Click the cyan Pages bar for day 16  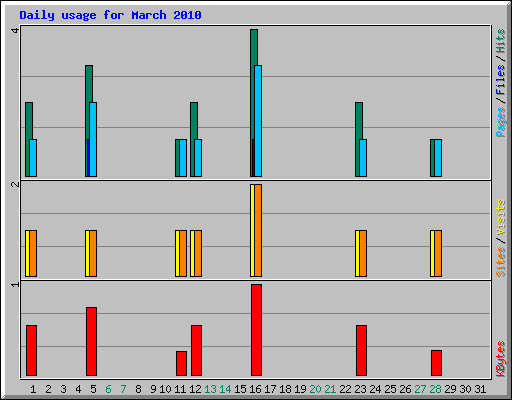(x=258, y=121)
